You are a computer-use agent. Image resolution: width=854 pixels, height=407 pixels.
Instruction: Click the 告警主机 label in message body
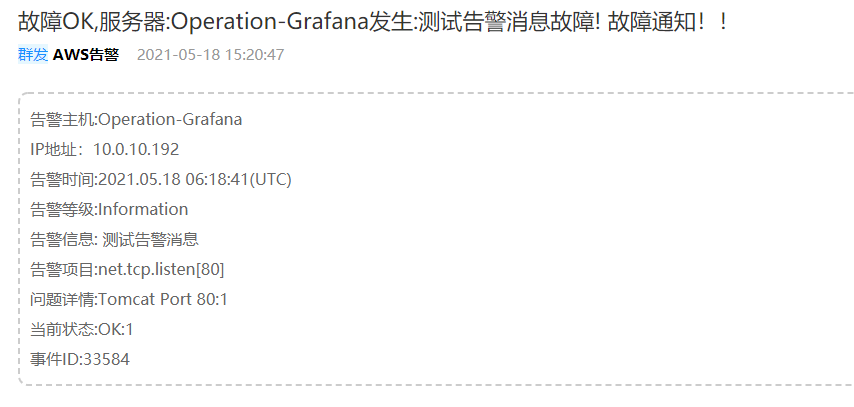pos(62,120)
